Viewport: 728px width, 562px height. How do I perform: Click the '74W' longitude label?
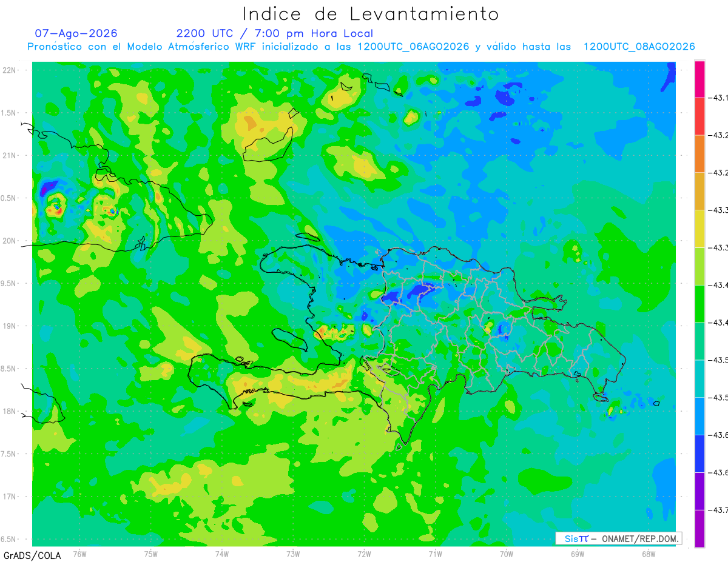(x=221, y=554)
